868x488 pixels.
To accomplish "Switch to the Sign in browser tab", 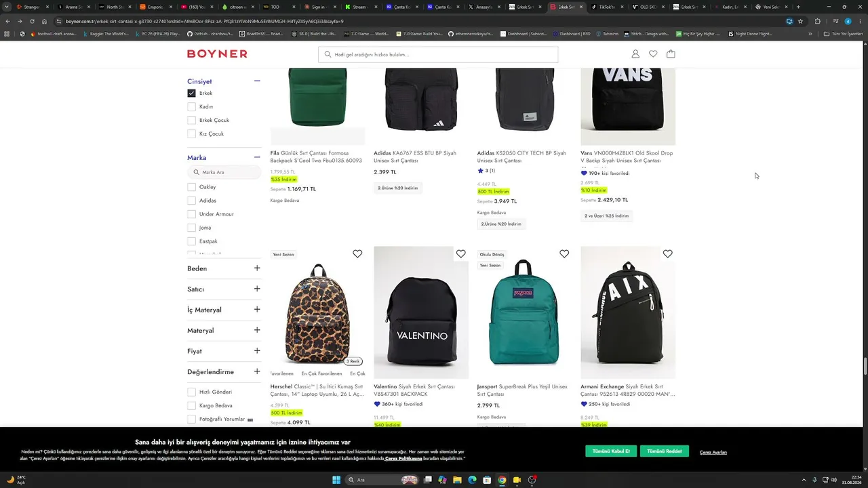I will 320,7.
